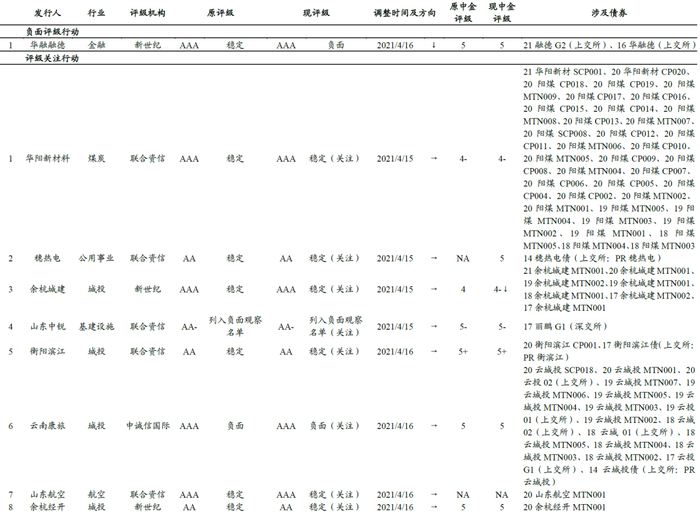The image size is (700, 519).
Task: Select issuer name 山东中锐
Action: coord(47,327)
